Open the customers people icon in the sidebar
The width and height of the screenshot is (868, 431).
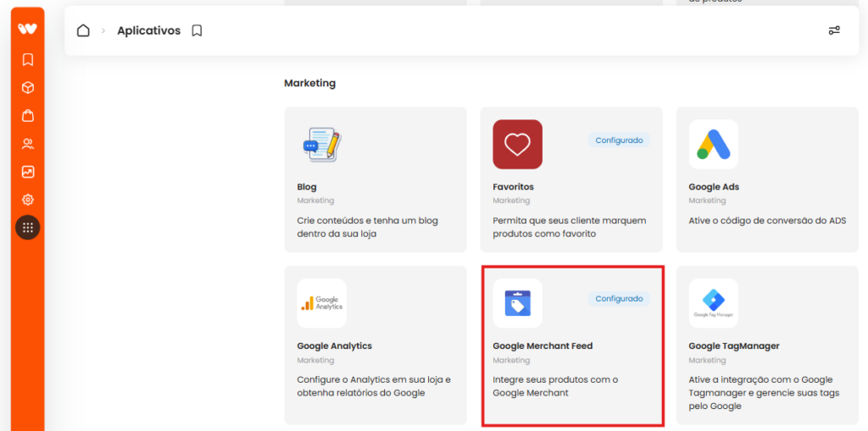click(x=28, y=144)
